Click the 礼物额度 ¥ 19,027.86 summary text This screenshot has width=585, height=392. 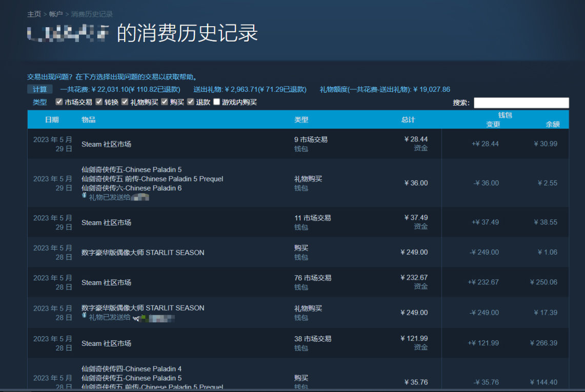385,90
